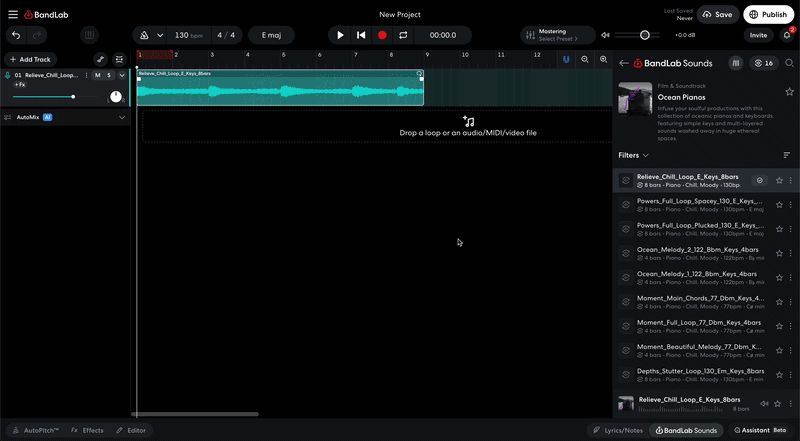Open track 01 three-dot options
Screen dimensions: 800x441
point(86,76)
